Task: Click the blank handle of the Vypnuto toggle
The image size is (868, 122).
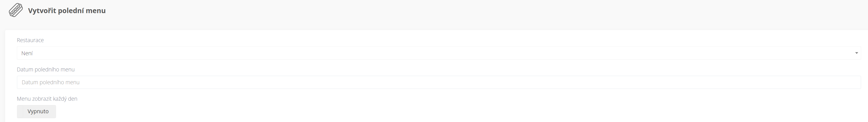Action: click(20, 111)
